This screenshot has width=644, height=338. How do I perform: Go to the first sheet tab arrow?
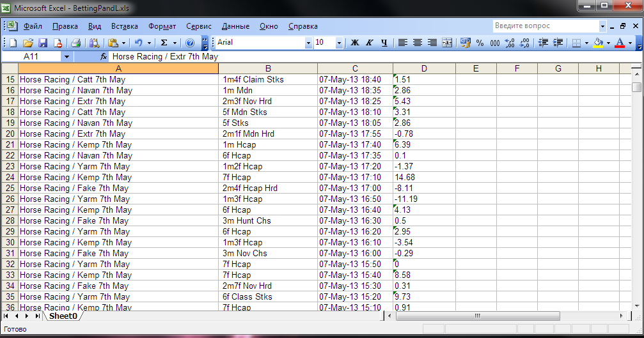(6, 316)
